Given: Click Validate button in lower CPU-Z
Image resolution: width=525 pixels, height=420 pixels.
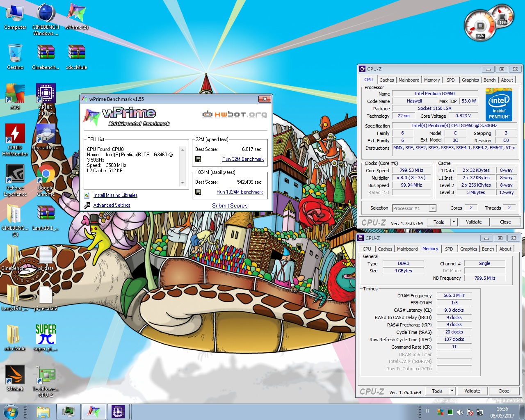Looking at the screenshot, I should click(472, 391).
